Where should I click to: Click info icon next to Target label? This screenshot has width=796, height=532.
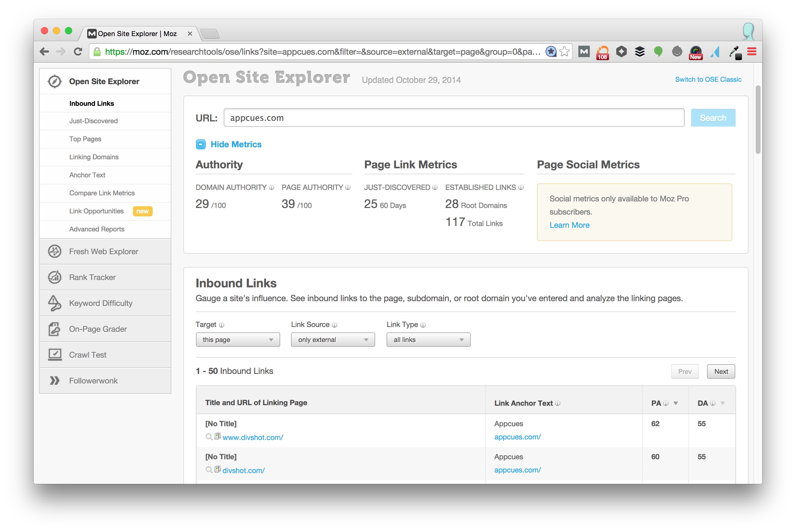(x=222, y=325)
